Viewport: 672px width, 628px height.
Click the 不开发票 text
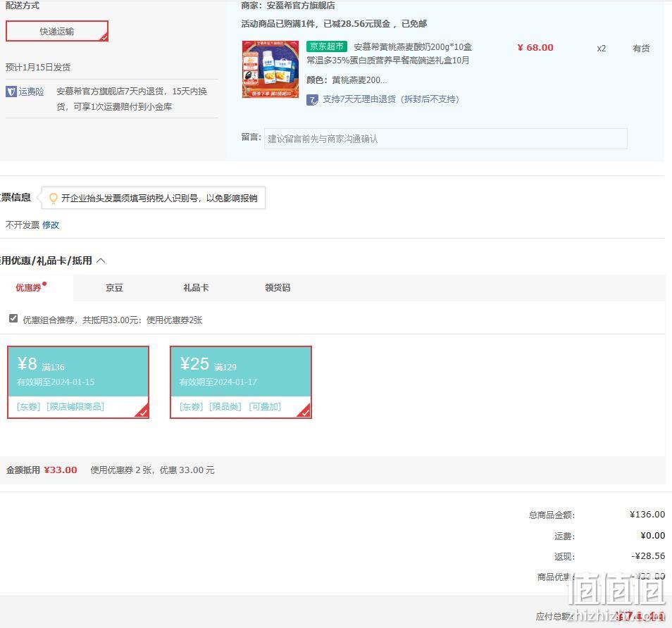[23, 225]
